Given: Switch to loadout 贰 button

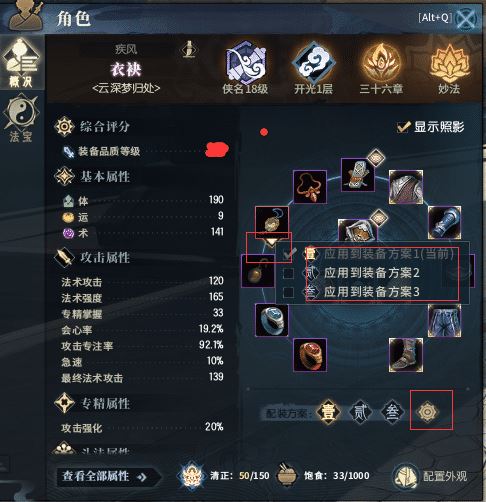Looking at the screenshot, I should pyautogui.click(x=360, y=412).
